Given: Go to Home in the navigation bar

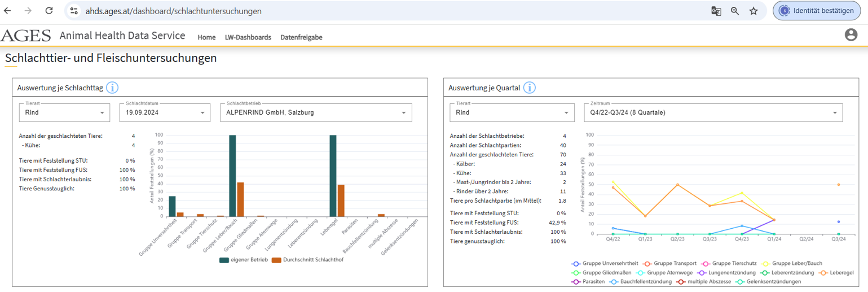Looking at the screenshot, I should tap(206, 37).
